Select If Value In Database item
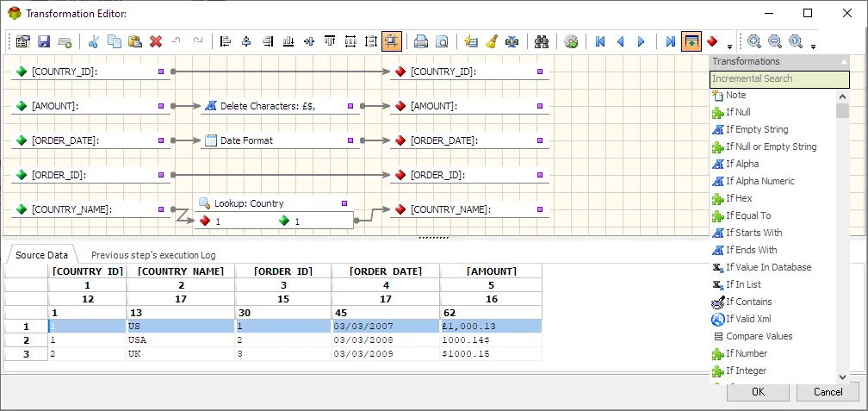 (x=768, y=267)
